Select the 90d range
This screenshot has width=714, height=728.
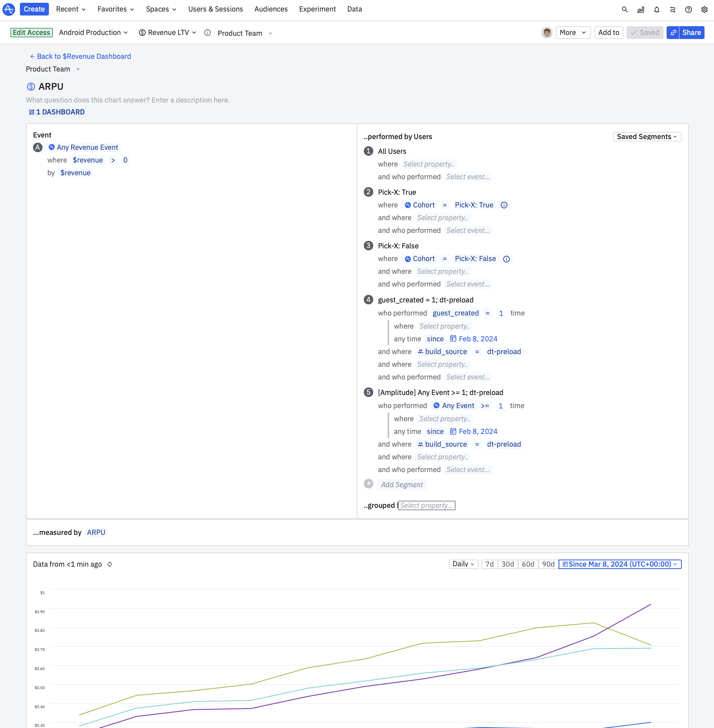pos(548,564)
